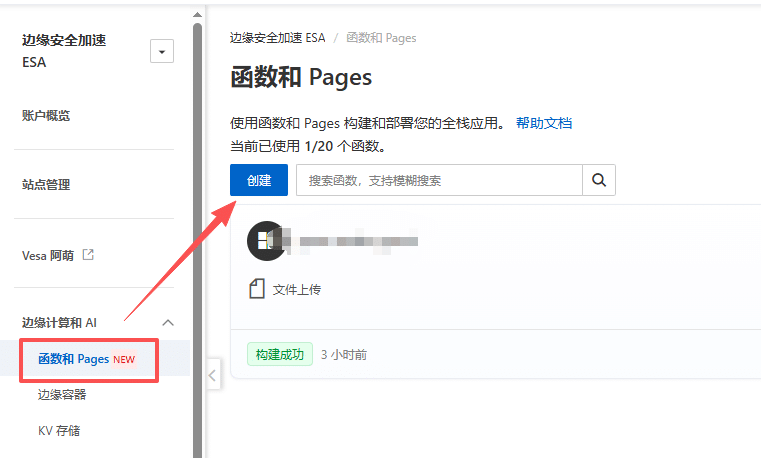
Task: Click the blue 创建 button
Action: click(259, 180)
